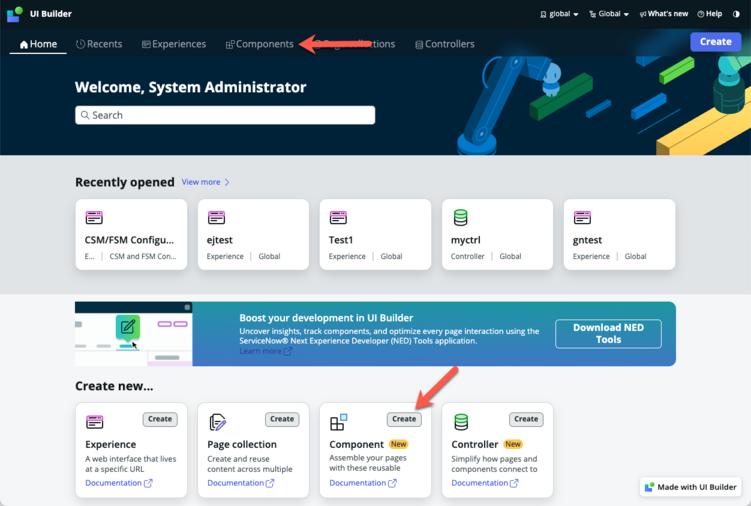The height and width of the screenshot is (506, 751).
Task: Click the Home house icon
Action: coord(23,45)
